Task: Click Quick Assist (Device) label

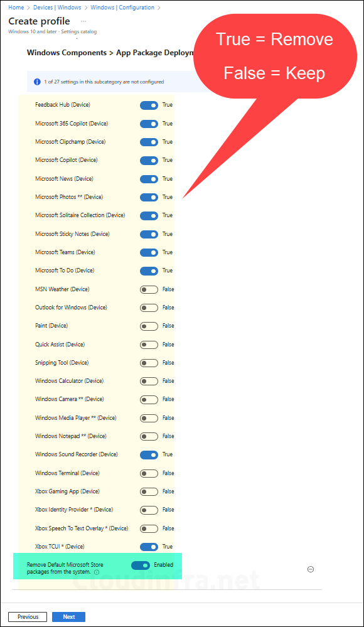Action: [60, 345]
